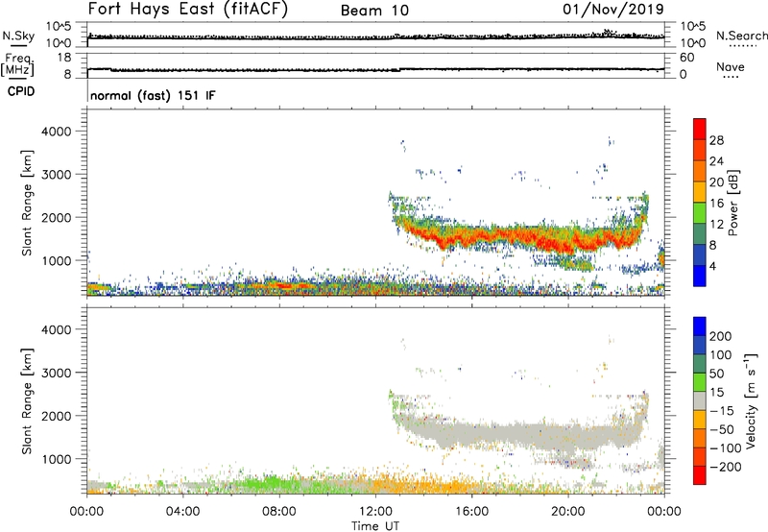Click the 04:00 time tick label
This screenshot has height=532, width=768.
point(182,512)
